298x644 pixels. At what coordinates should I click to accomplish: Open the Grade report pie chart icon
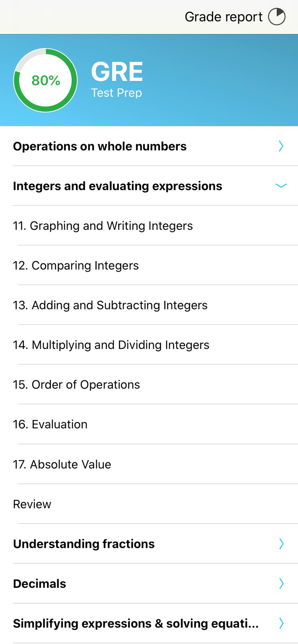click(x=276, y=17)
